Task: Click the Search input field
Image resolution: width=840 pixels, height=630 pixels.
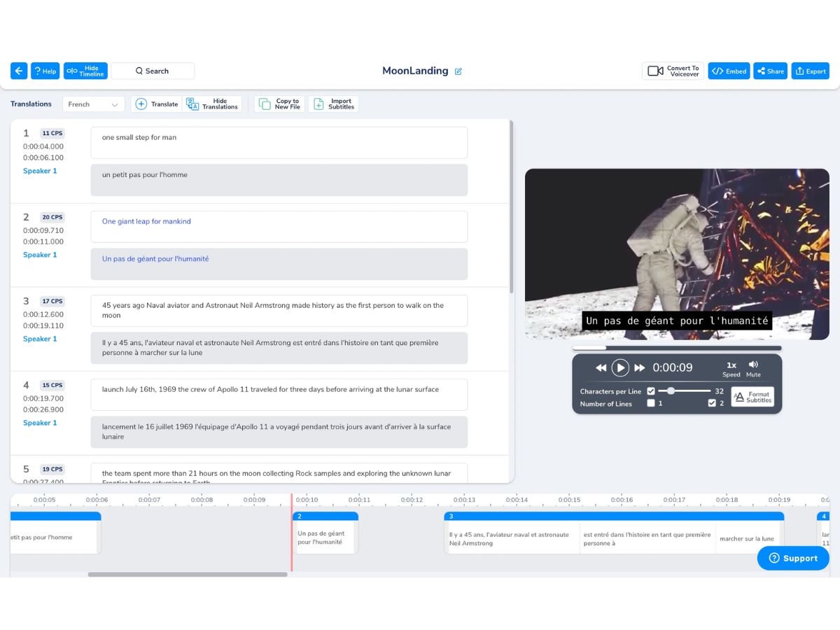Action: 153,71
